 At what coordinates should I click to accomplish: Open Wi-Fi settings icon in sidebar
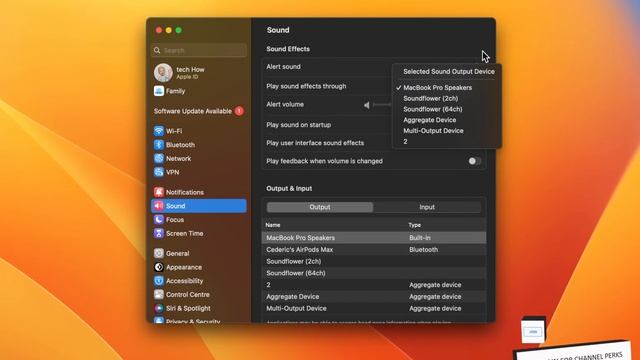159,131
